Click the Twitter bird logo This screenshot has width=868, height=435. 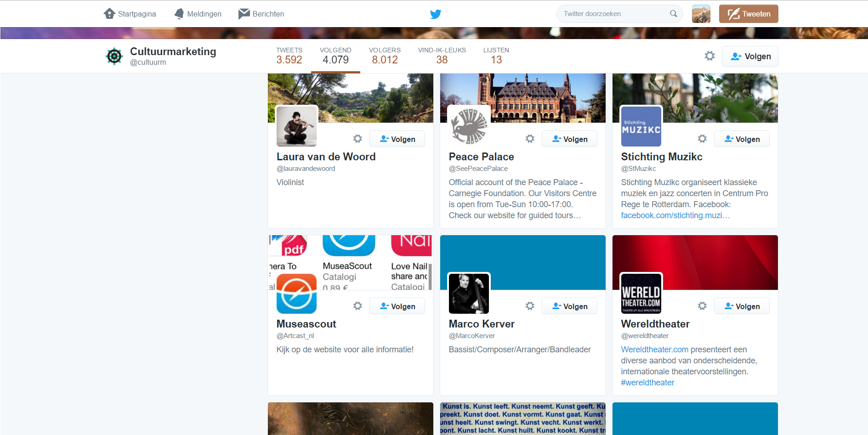pyautogui.click(x=435, y=14)
